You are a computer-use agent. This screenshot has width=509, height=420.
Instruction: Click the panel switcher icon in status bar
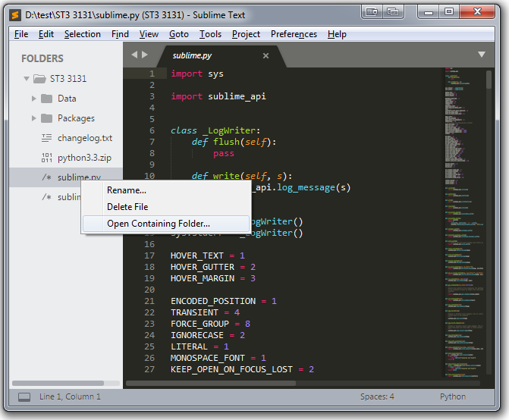(x=24, y=397)
